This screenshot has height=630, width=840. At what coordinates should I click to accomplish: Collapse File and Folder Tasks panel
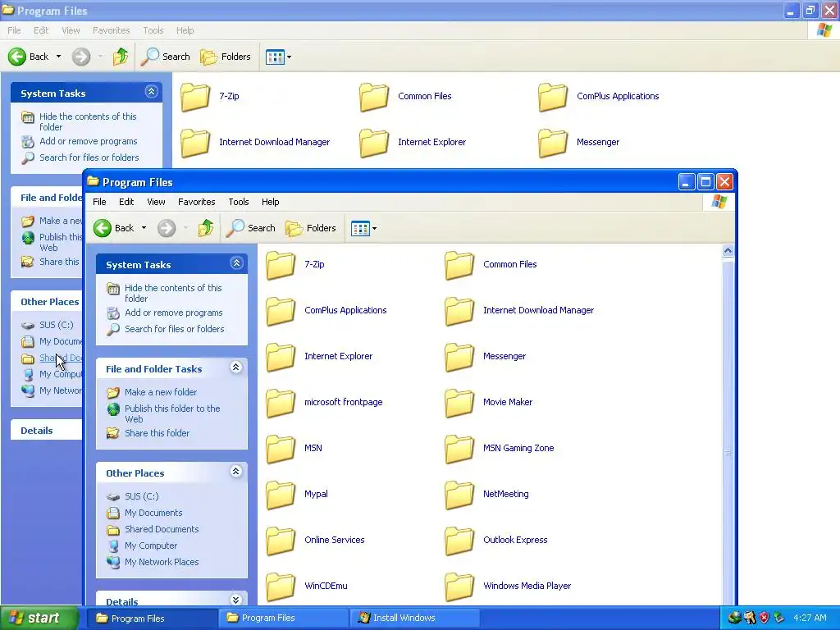(x=236, y=367)
